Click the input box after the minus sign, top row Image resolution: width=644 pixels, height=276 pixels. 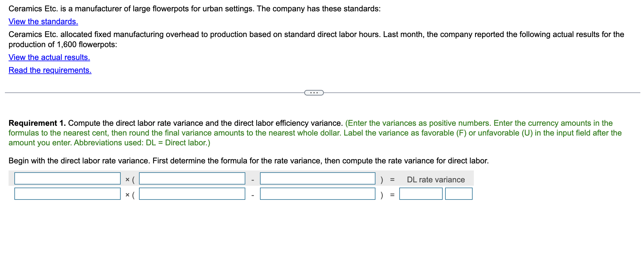point(317,179)
